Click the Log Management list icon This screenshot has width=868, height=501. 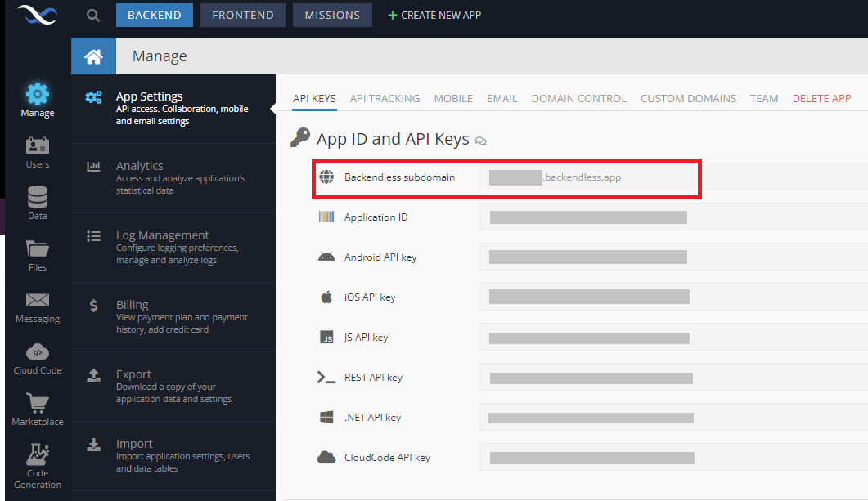point(93,236)
